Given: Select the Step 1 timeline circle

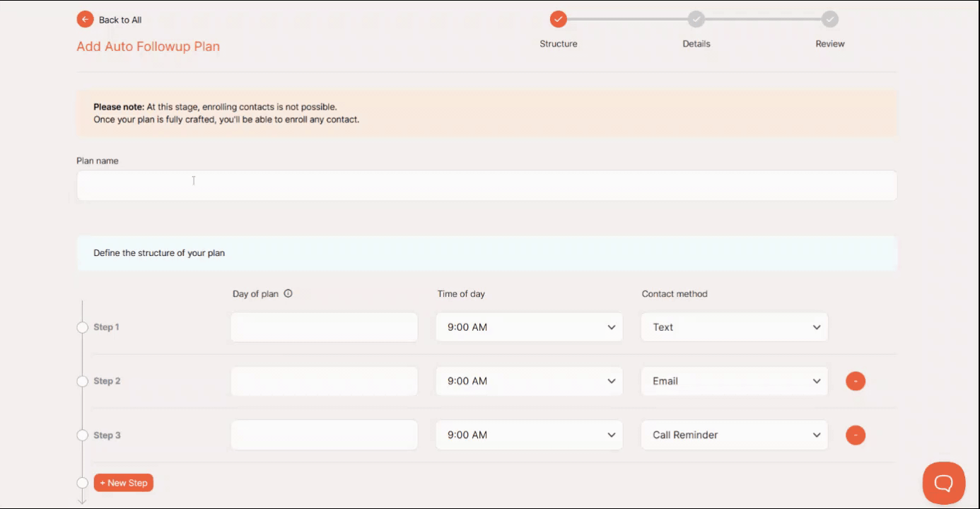Looking at the screenshot, I should [82, 327].
